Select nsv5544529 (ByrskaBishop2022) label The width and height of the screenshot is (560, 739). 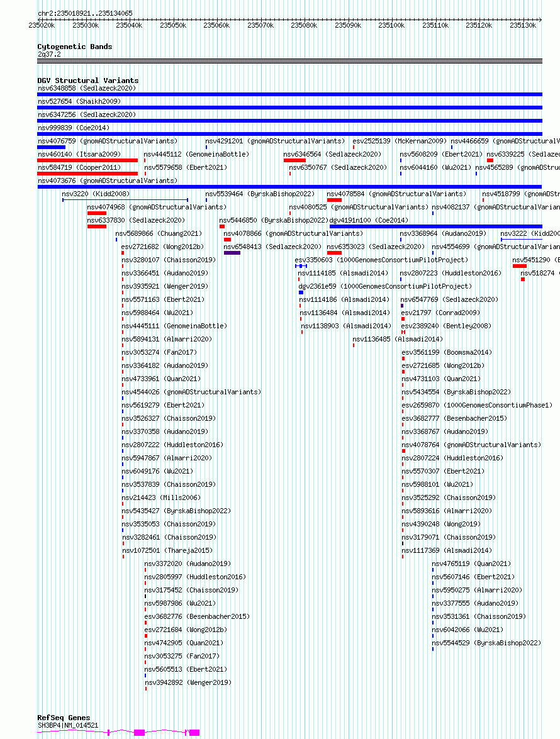486,642
